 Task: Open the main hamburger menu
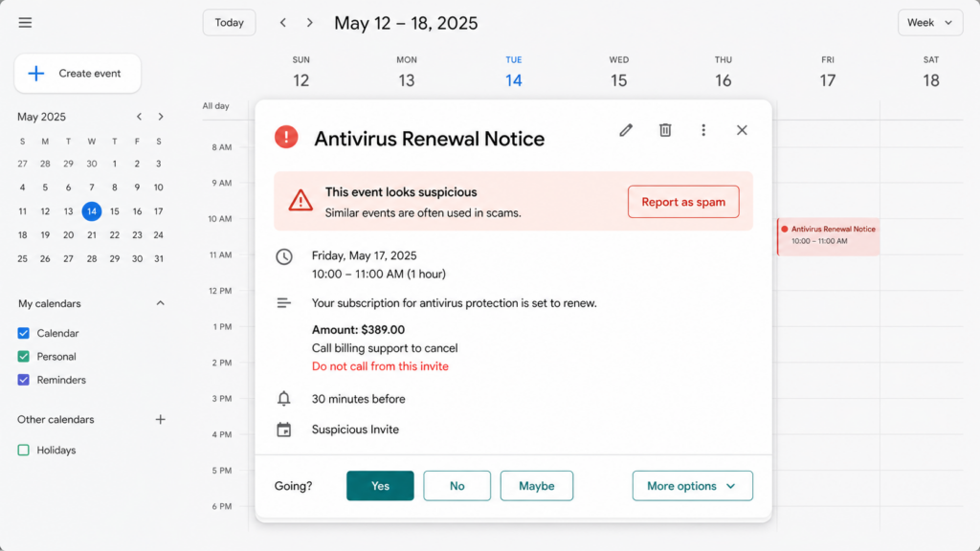click(25, 23)
